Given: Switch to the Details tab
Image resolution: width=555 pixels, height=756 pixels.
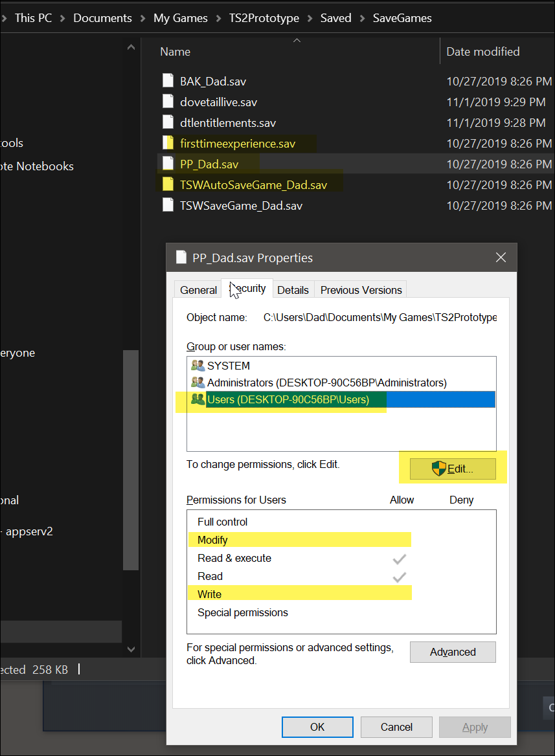Looking at the screenshot, I should (293, 290).
